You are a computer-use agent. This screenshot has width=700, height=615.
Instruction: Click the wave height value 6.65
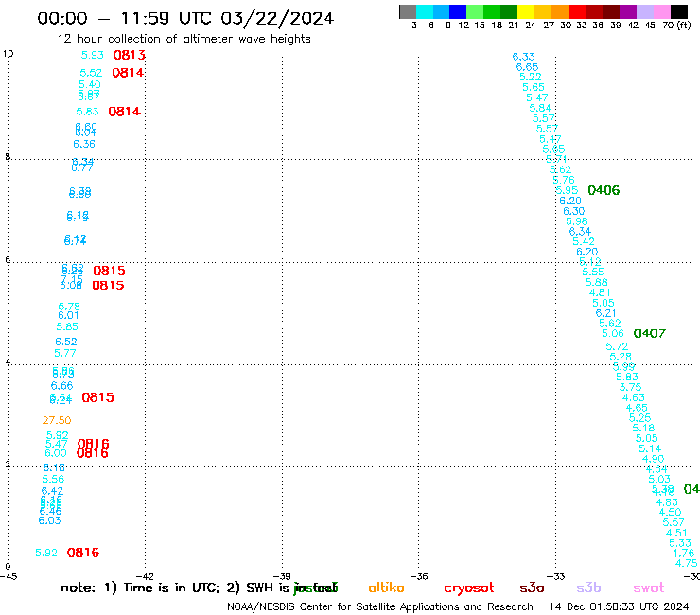click(527, 67)
